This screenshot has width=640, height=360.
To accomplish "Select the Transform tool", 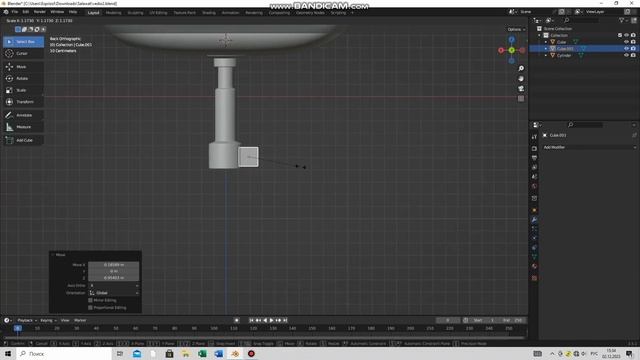I will tap(24, 102).
